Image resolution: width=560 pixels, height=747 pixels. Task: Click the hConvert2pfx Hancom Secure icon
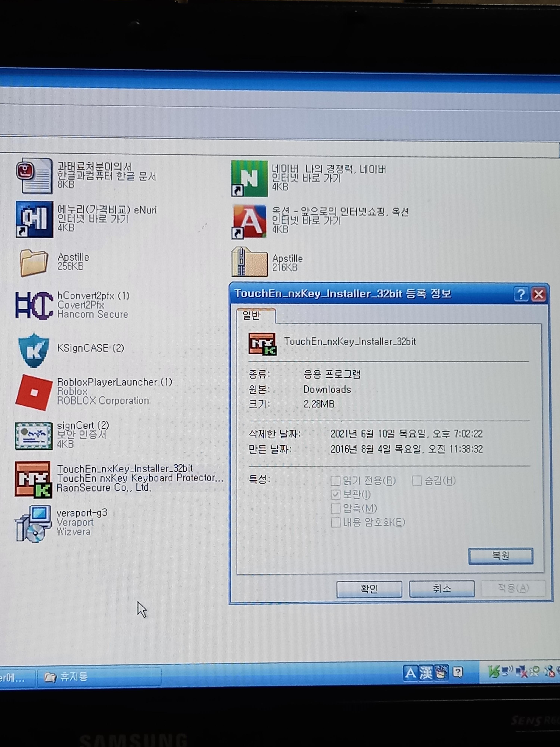tap(34, 305)
